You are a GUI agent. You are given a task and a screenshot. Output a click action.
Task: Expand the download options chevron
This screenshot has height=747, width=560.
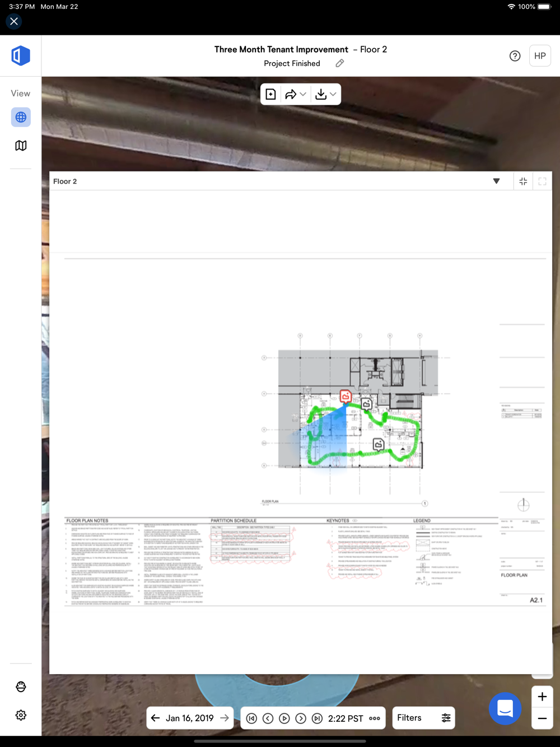[333, 94]
